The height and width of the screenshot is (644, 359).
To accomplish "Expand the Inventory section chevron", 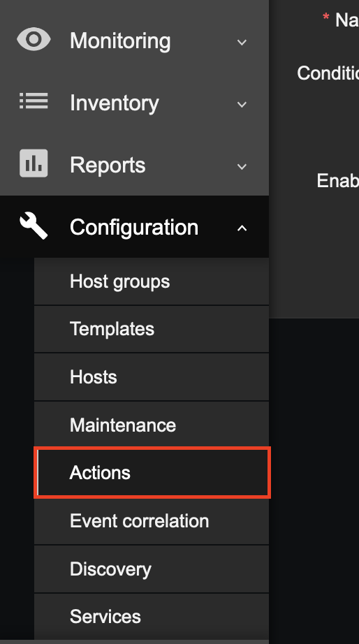I will (x=242, y=104).
